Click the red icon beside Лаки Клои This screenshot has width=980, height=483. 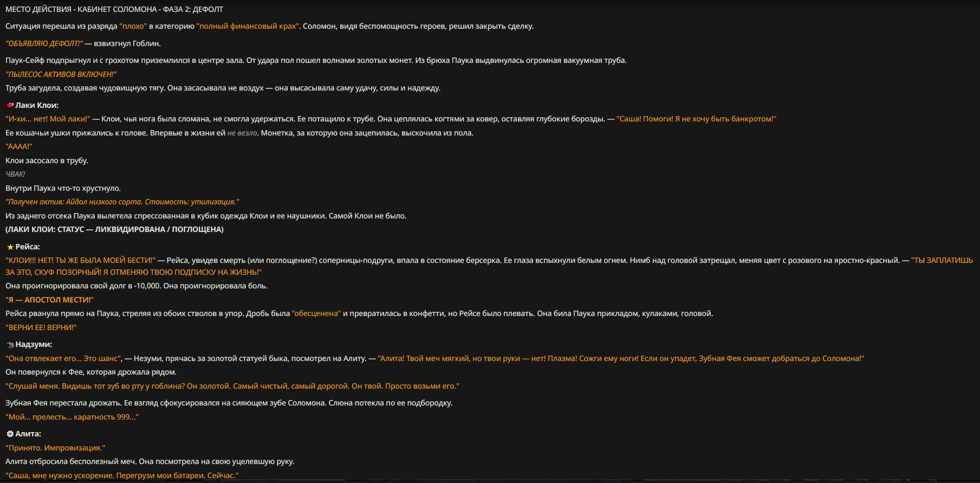click(10, 105)
